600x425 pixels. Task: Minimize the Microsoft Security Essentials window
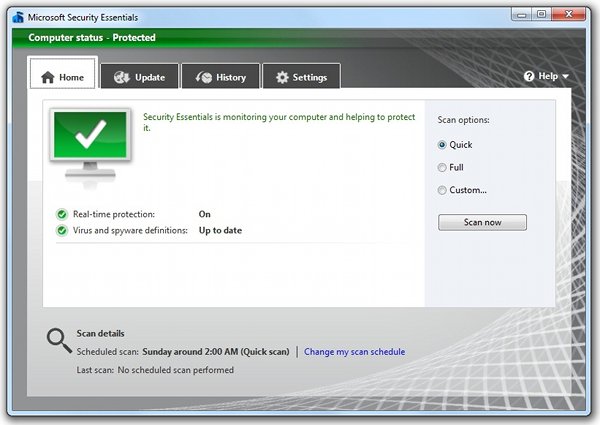tap(521, 15)
